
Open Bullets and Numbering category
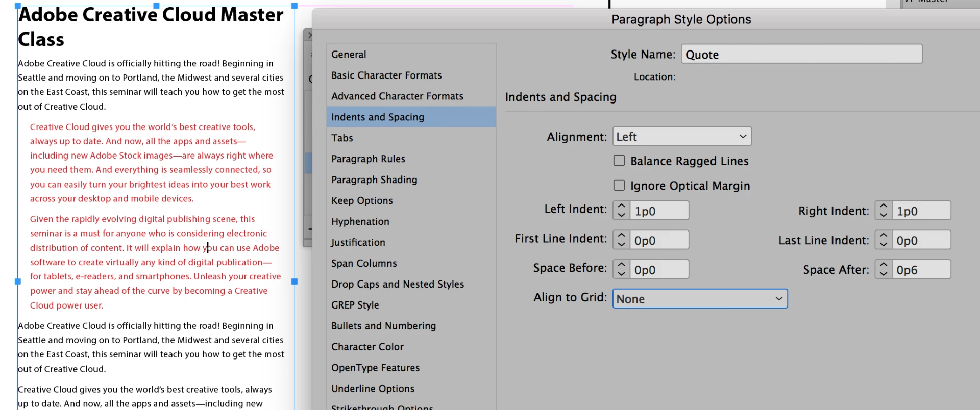pos(411,326)
